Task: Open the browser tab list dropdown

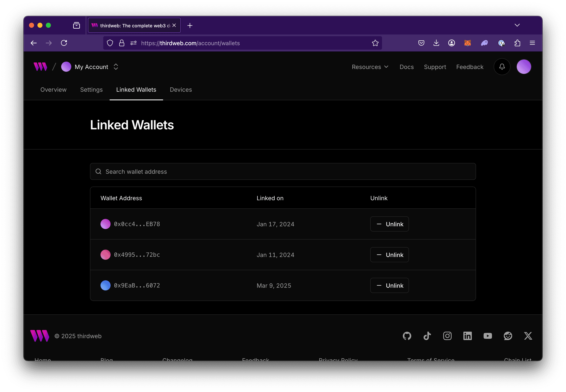Action: tap(517, 25)
